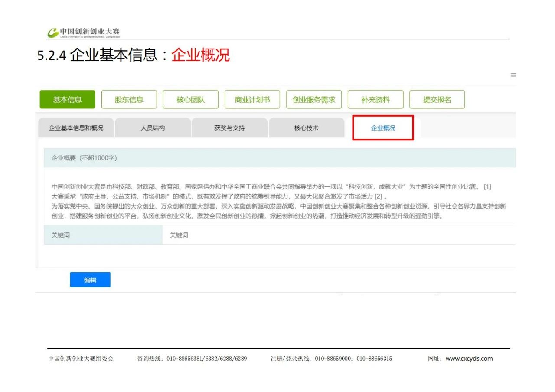Switch to 商业计划书 tab

252,100
